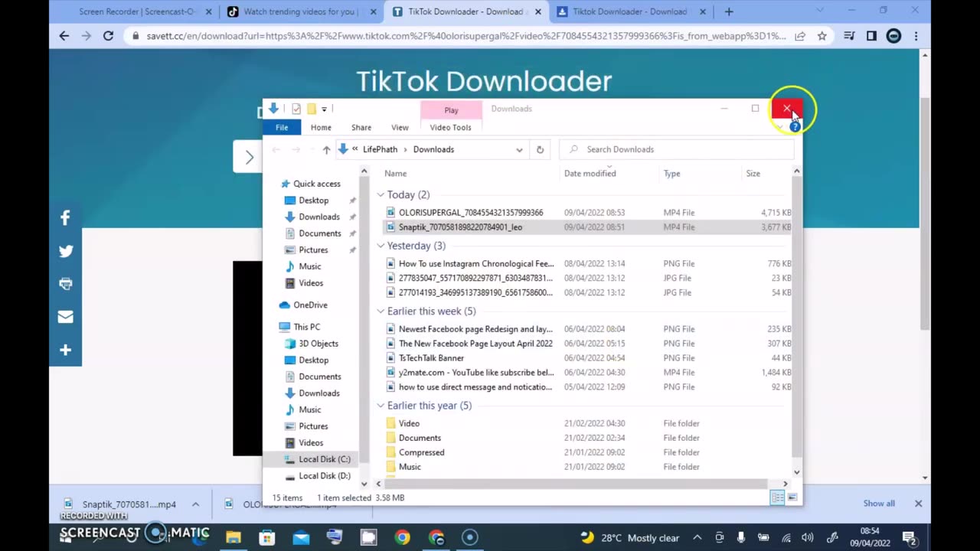Open Snaptik download item menu arrow

(x=195, y=504)
